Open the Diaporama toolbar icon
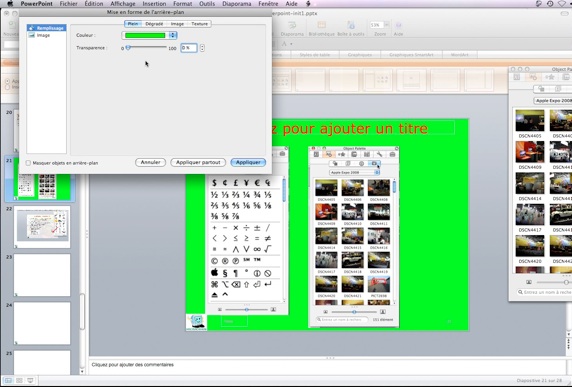The width and height of the screenshot is (572, 387). tap(292, 25)
